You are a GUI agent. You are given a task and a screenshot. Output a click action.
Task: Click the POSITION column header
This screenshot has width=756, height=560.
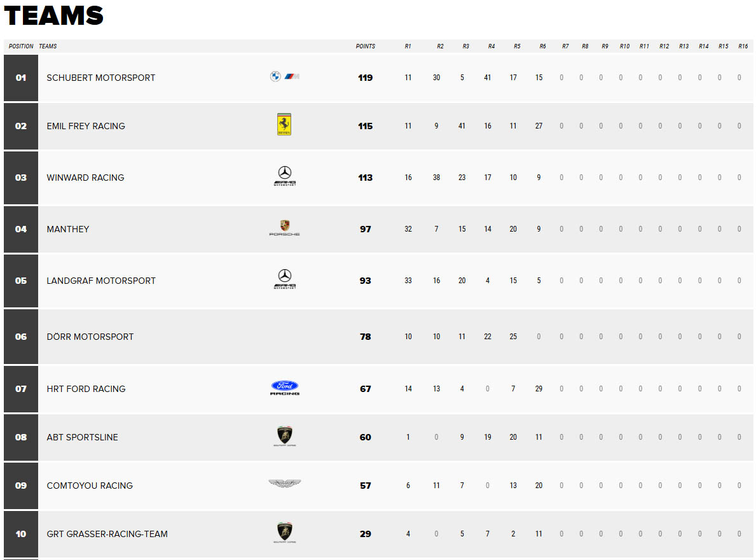point(21,46)
